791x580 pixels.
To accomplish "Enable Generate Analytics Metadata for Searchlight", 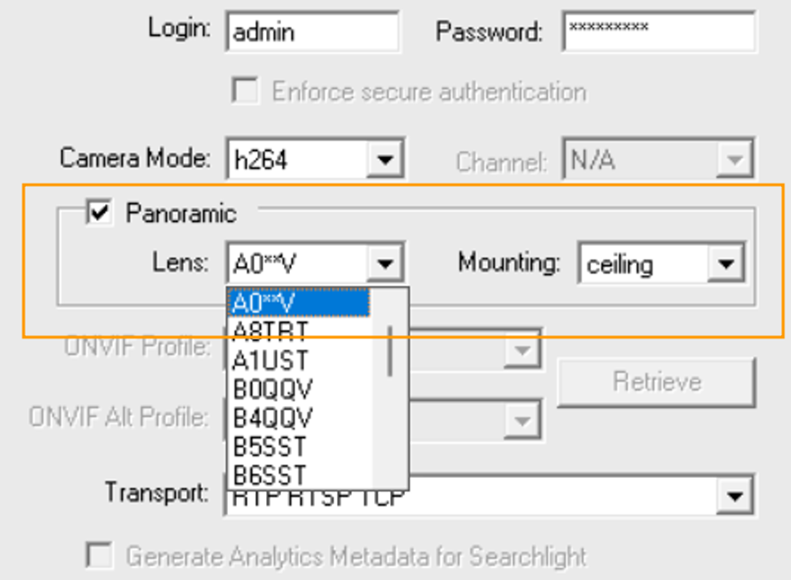I will pyautogui.click(x=99, y=555).
